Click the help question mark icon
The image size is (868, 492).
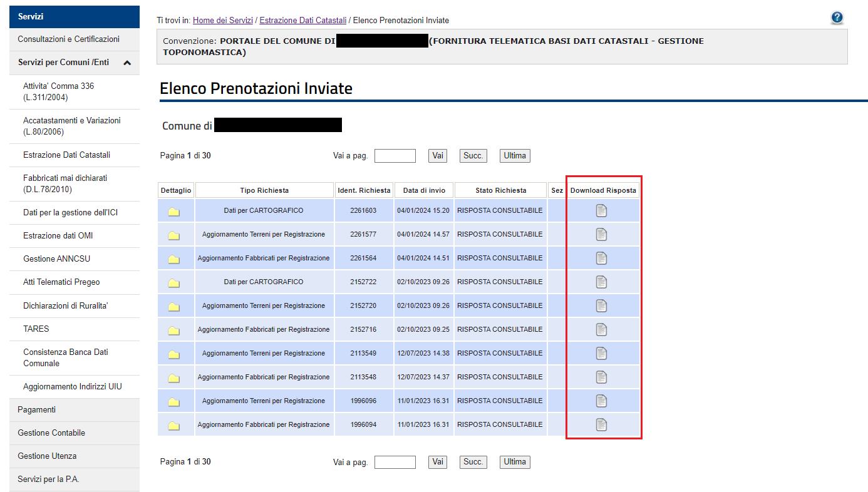pyautogui.click(x=837, y=18)
